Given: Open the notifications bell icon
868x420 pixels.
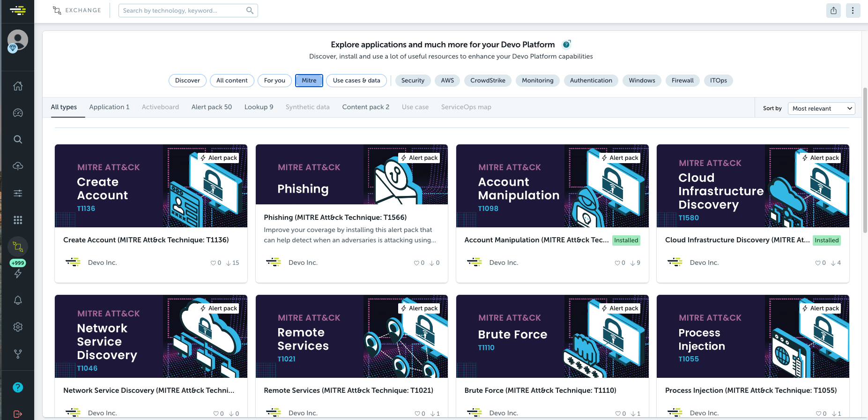Looking at the screenshot, I should [18, 300].
